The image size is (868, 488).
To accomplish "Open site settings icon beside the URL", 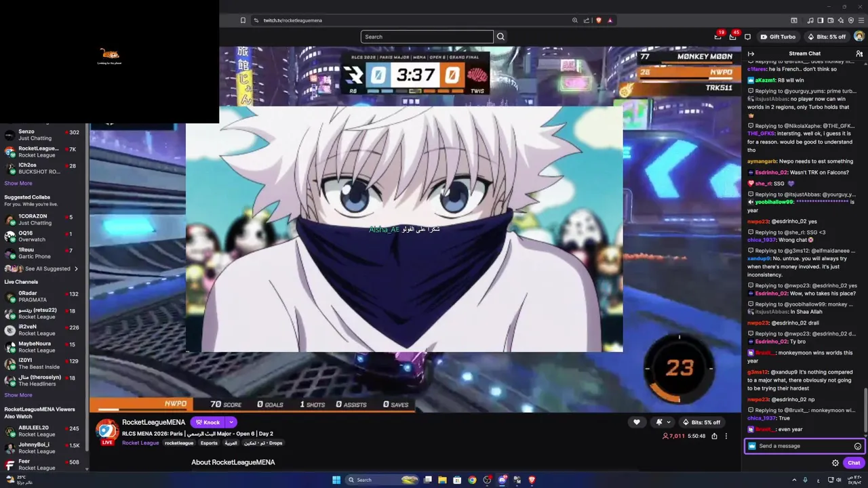I will [256, 20].
